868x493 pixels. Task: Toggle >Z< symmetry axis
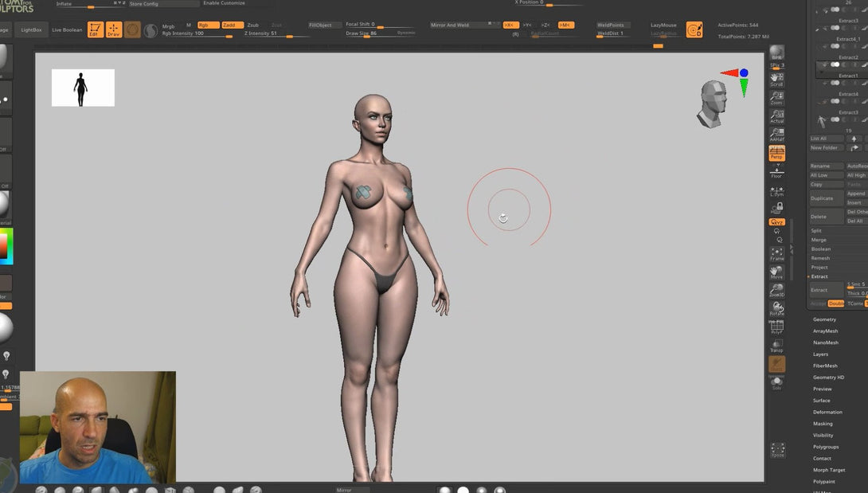point(545,25)
